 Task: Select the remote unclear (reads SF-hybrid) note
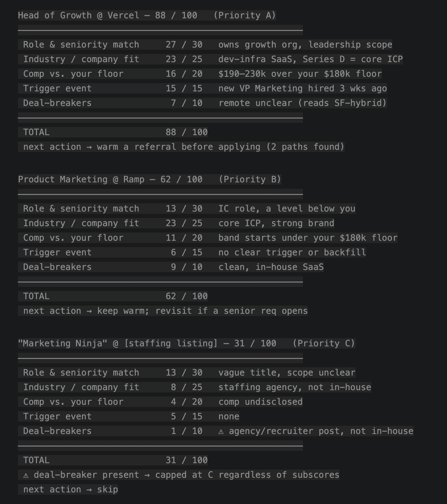tap(302, 103)
